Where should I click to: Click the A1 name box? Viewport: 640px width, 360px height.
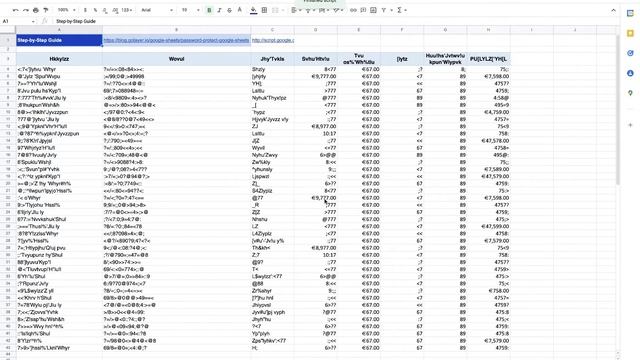16,21
